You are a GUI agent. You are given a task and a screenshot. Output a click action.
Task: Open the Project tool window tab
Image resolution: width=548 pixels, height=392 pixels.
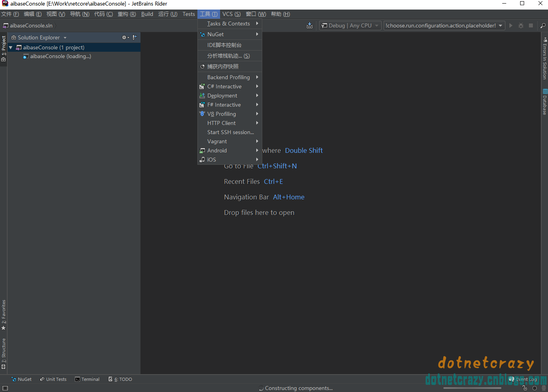[4, 49]
